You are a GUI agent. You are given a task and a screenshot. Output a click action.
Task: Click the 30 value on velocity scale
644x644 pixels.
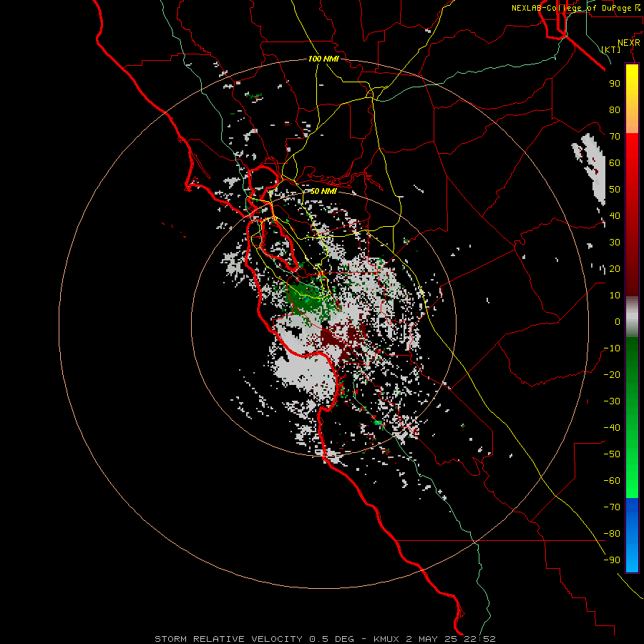click(x=615, y=243)
